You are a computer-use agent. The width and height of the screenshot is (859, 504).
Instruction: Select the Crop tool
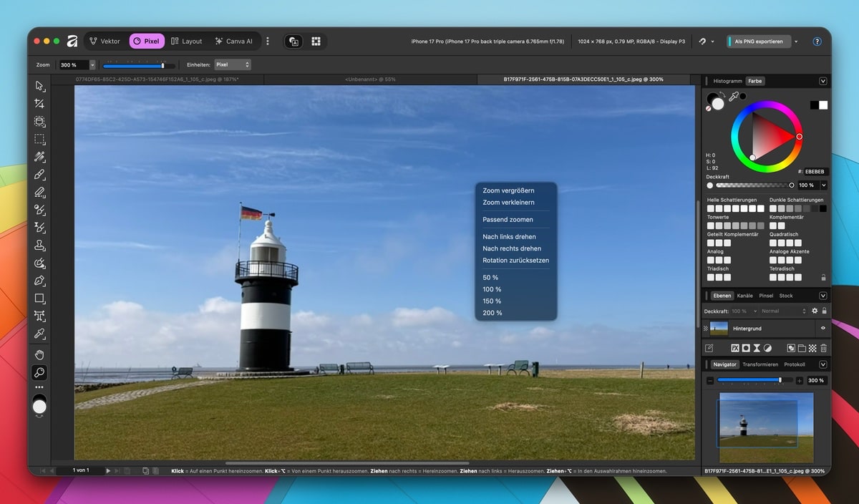point(39,104)
